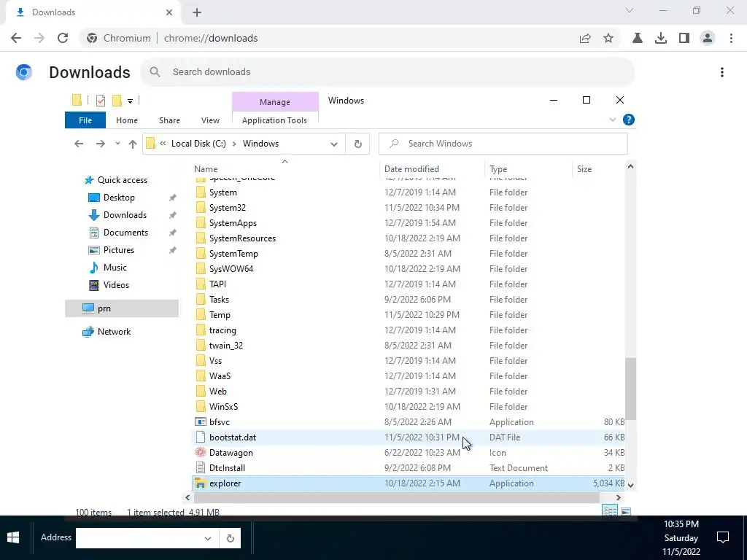Click the Manage contextual tab
The image size is (747, 560).
coord(275,102)
